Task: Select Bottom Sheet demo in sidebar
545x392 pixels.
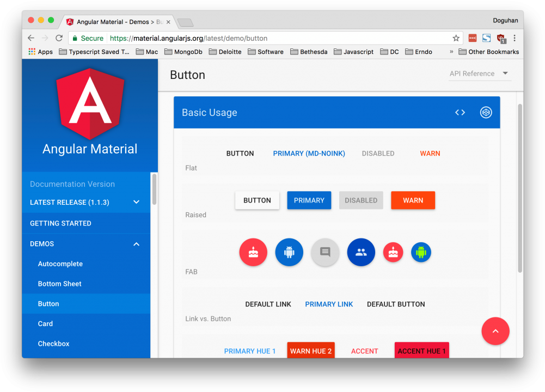Action: coord(86,284)
